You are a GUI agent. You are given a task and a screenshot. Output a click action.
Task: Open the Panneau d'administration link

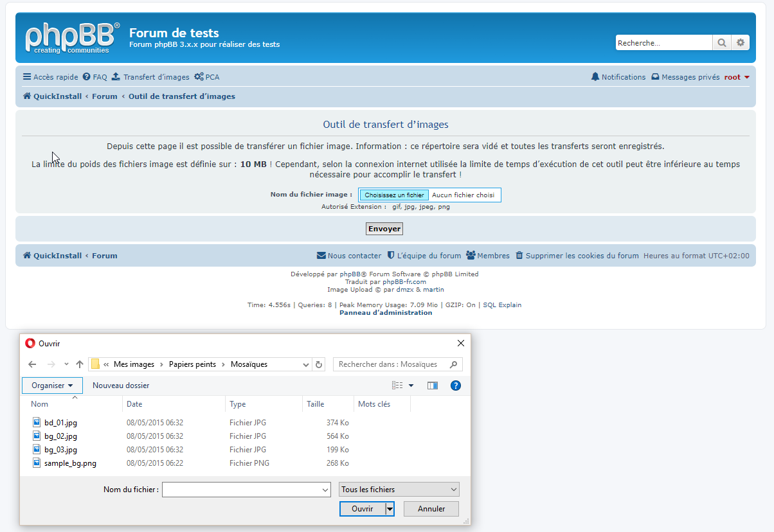tap(386, 313)
